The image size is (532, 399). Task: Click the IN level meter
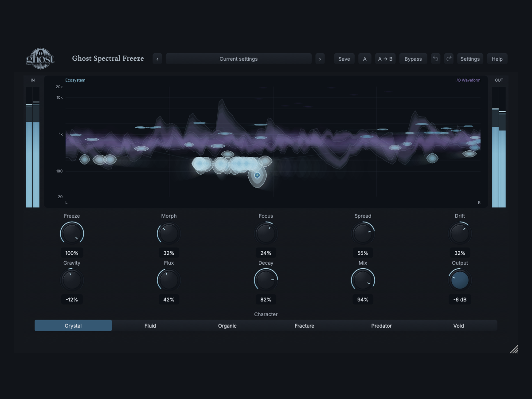(x=33, y=147)
